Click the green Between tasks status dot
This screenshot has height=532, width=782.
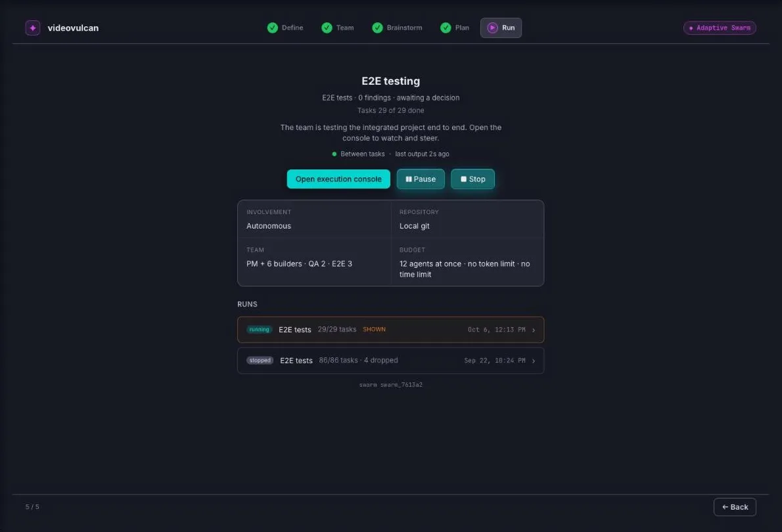click(x=334, y=154)
